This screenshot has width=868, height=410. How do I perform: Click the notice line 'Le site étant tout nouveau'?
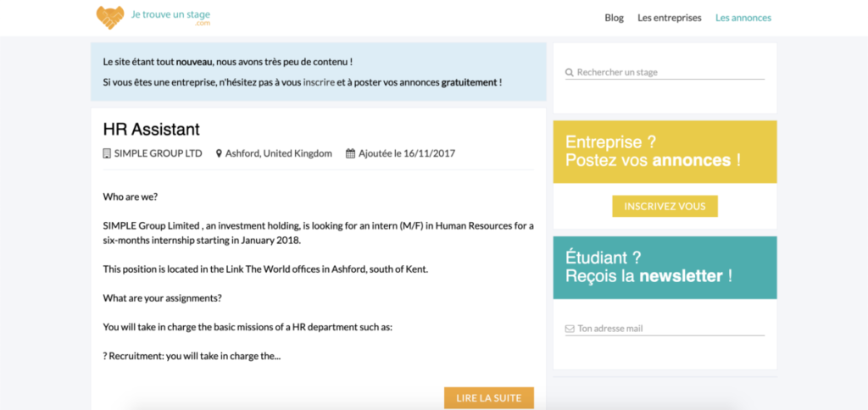228,62
